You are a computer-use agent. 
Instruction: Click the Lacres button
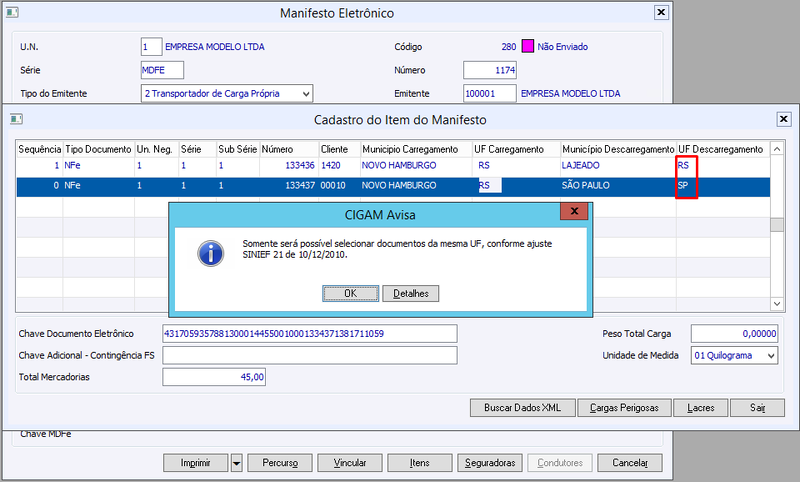pos(701,408)
